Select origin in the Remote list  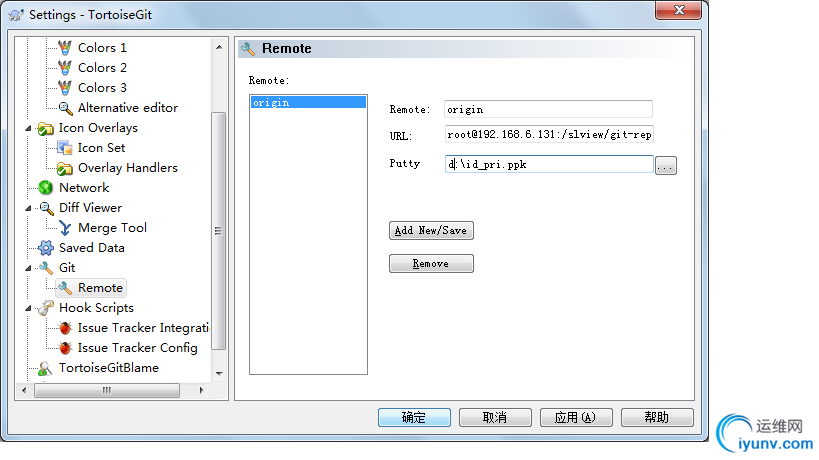pyautogui.click(x=308, y=102)
